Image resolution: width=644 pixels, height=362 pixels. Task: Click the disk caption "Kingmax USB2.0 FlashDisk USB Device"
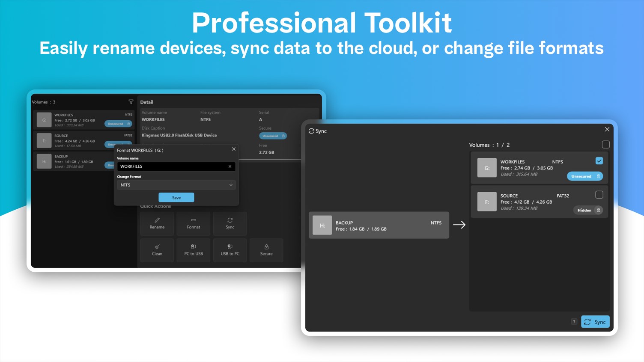179,135
